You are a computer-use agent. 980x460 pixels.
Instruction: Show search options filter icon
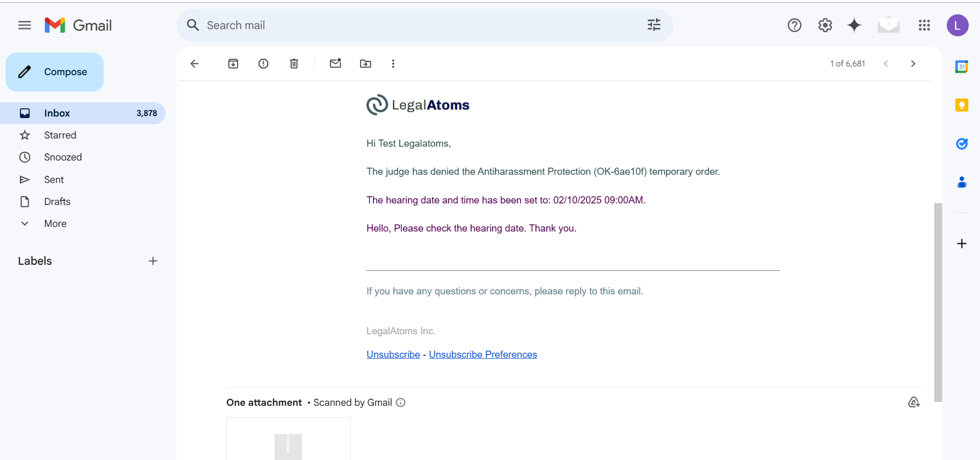pos(654,25)
